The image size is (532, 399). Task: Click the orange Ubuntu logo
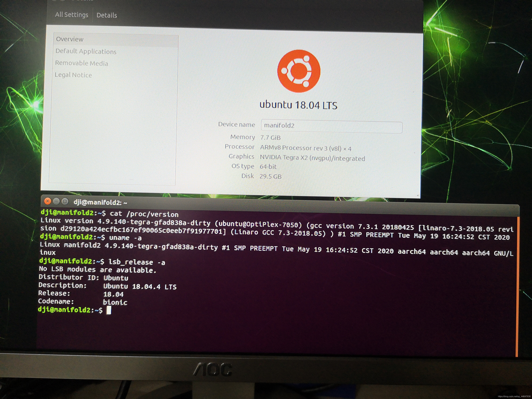click(x=298, y=71)
